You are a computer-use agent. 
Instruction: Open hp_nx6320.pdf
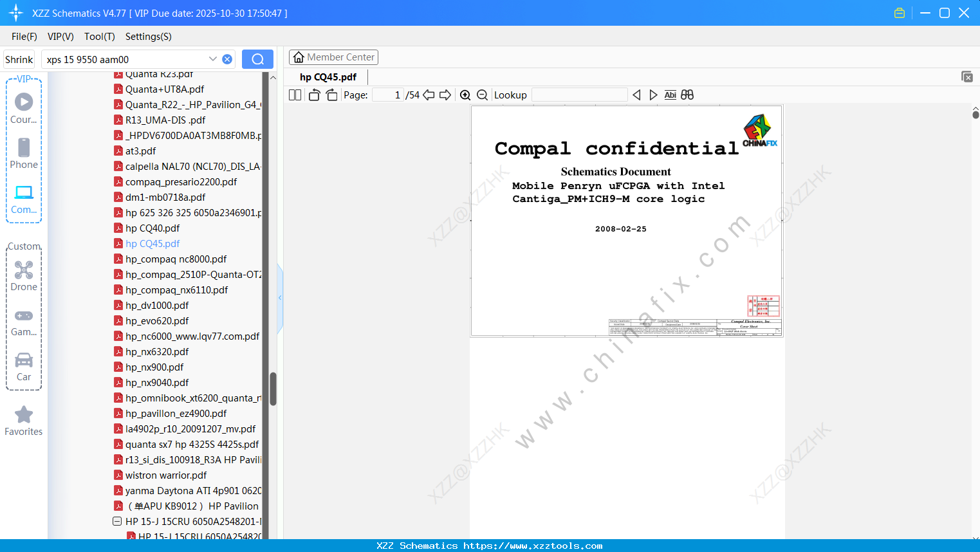click(157, 352)
